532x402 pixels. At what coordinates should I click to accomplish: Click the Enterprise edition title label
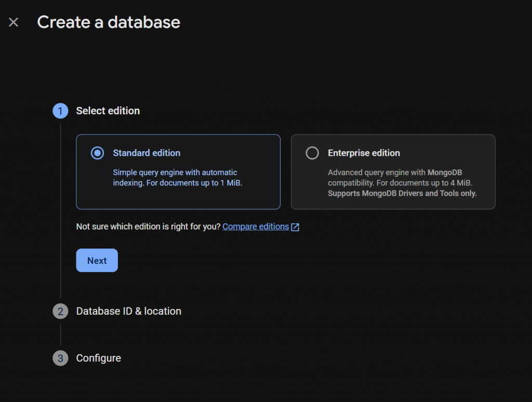click(364, 153)
